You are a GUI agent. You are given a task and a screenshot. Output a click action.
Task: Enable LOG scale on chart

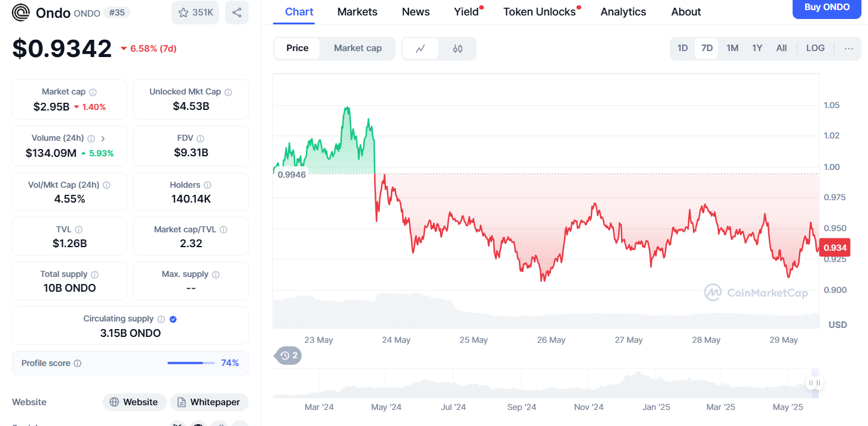(815, 48)
